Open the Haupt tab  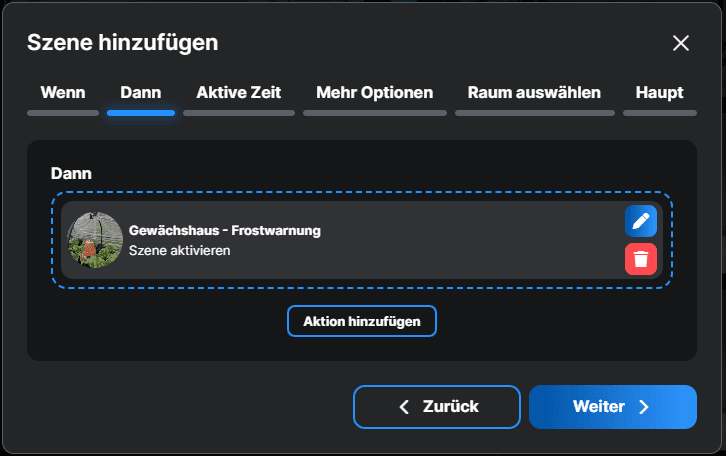[659, 93]
